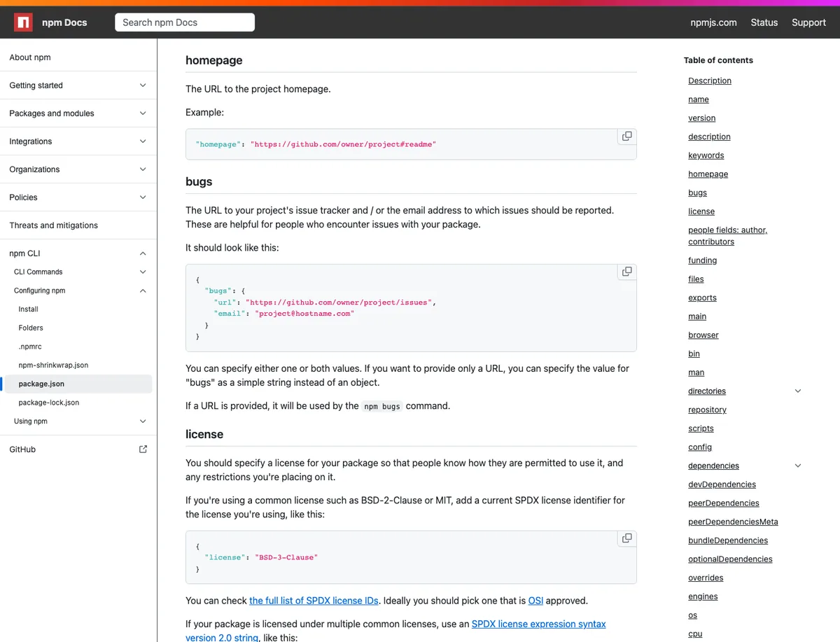Jump to bin in table of contents
The width and height of the screenshot is (840, 642).
694,354
